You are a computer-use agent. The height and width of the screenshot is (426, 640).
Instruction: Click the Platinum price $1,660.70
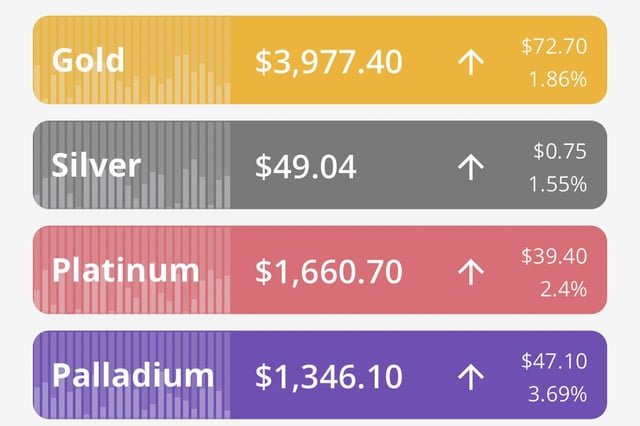click(x=328, y=271)
